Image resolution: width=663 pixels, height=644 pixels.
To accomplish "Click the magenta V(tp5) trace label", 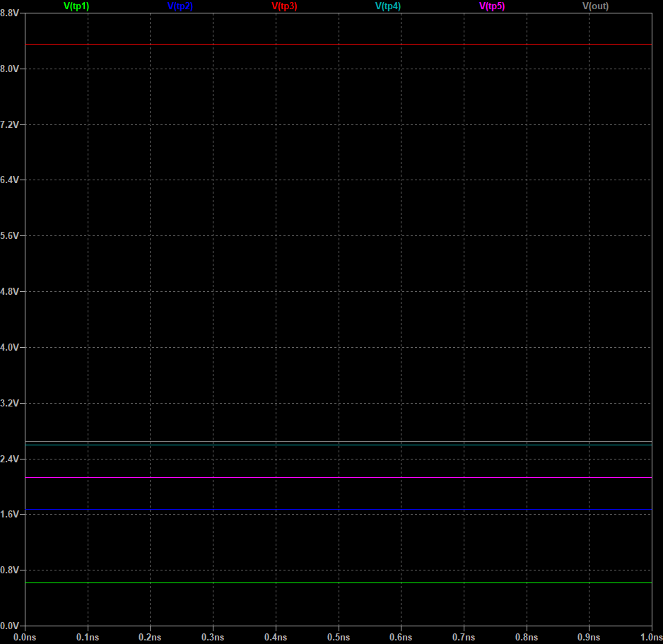I will tap(492, 6).
